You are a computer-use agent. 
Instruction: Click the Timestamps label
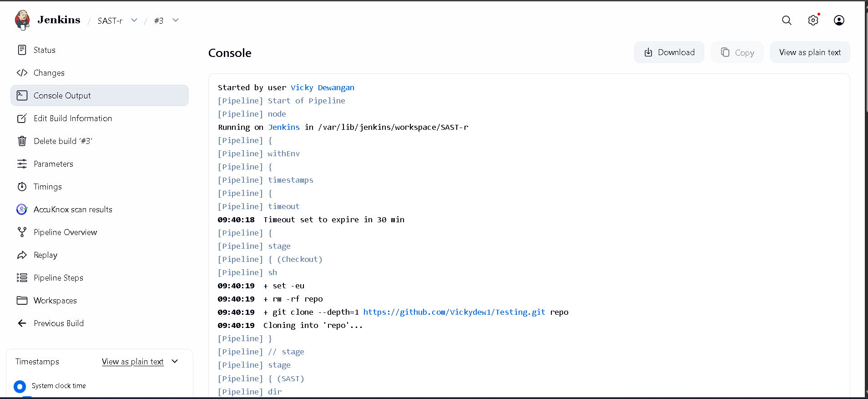[37, 361]
